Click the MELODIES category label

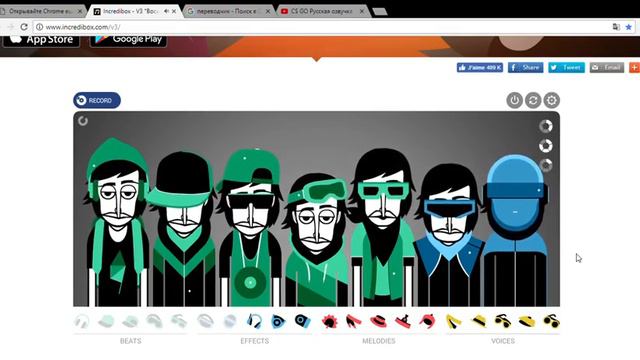tap(379, 341)
